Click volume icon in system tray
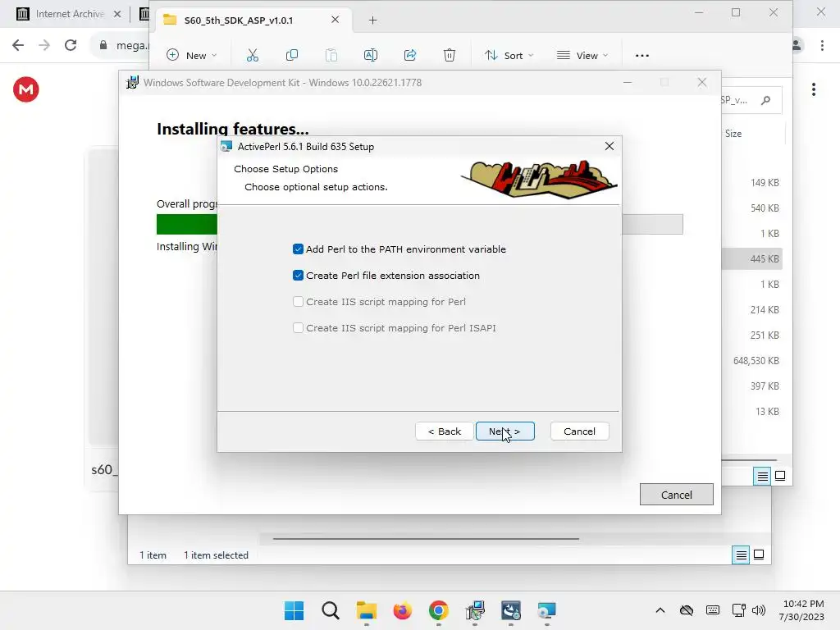Viewport: 840px width, 630px height. 759,610
